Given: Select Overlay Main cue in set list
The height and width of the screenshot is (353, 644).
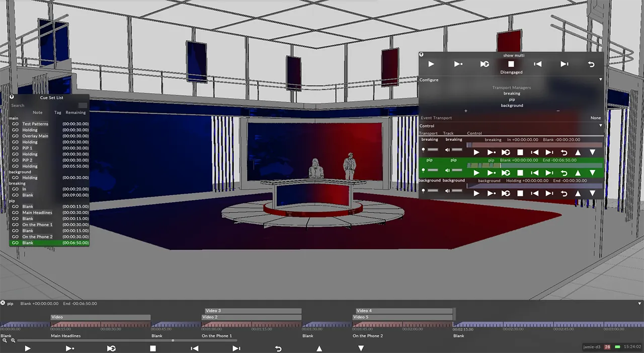Looking at the screenshot, I should click(x=35, y=136).
